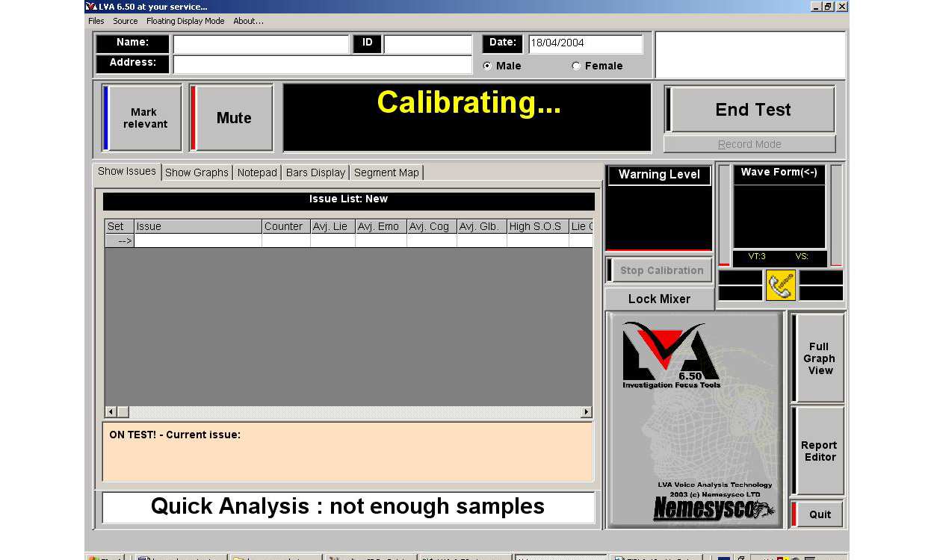Select the Male radio button

[488, 66]
